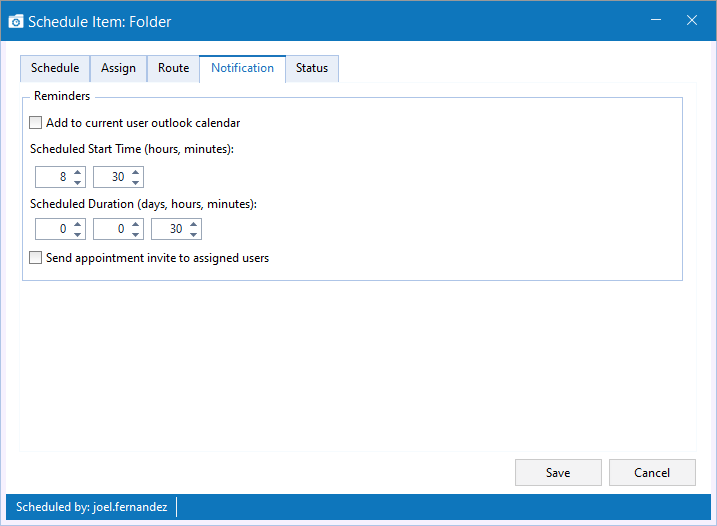Increase duration days with up arrow

click(x=78, y=224)
